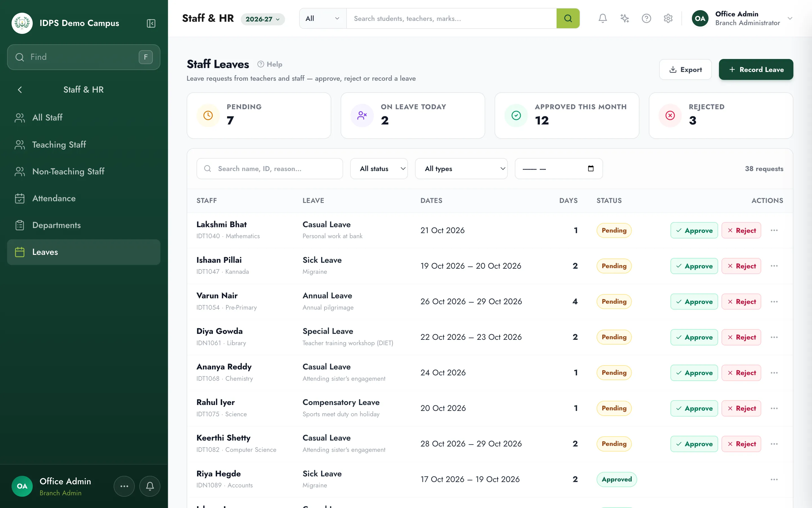Open notifications bell in top bar

coord(603,18)
